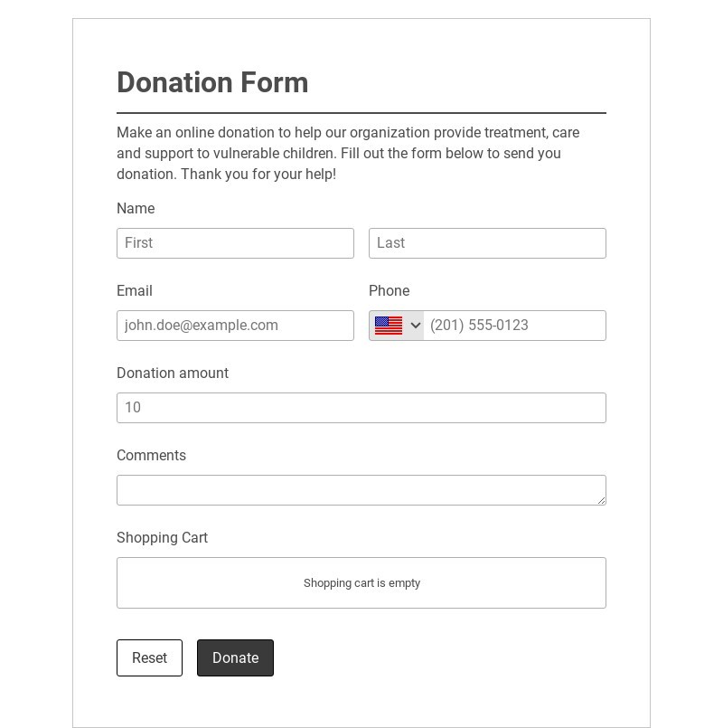Click the Shopping Cart label

[x=163, y=538]
